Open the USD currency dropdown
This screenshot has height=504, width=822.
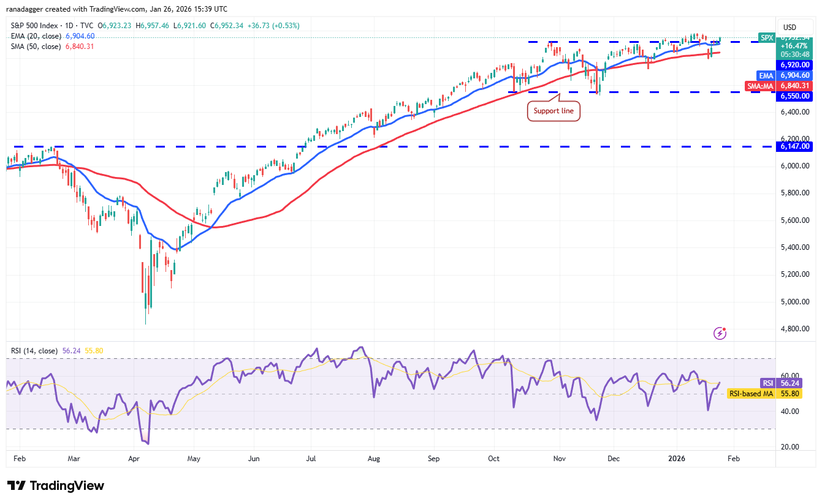pos(795,27)
